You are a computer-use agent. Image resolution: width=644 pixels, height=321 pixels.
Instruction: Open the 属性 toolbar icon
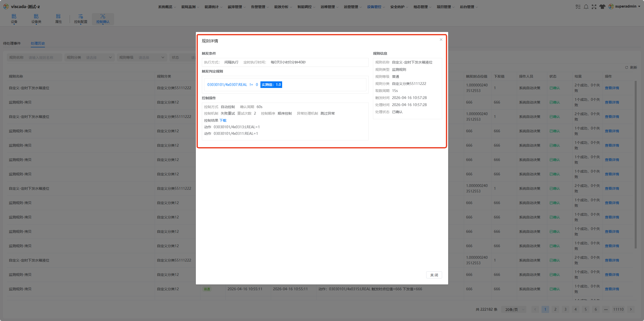59,19
